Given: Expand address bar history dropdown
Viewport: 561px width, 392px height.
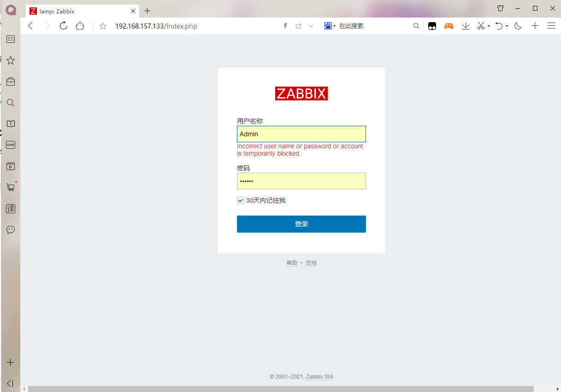Looking at the screenshot, I should [x=311, y=26].
